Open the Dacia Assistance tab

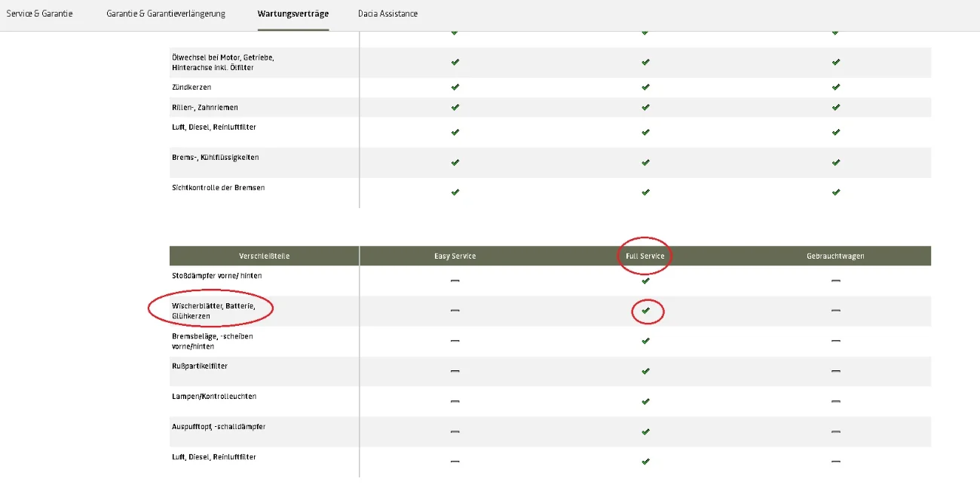387,14
